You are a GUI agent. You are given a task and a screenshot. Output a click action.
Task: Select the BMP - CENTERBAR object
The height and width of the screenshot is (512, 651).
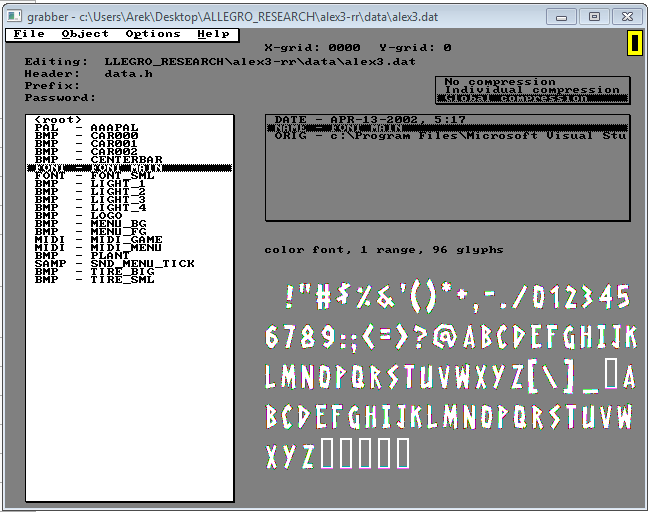(x=98, y=160)
